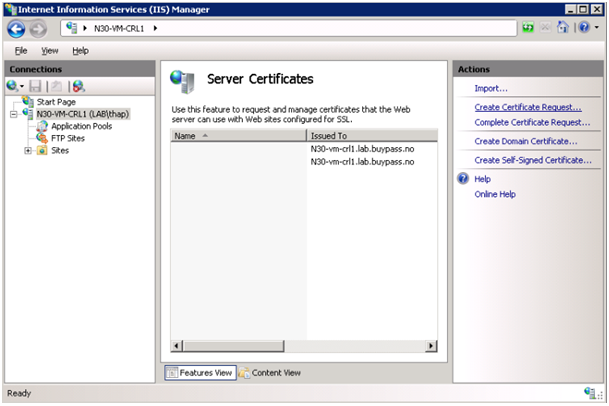Viewport: 609px width, 406px height.
Task: Click Help link in Actions pane
Action: coord(482,179)
